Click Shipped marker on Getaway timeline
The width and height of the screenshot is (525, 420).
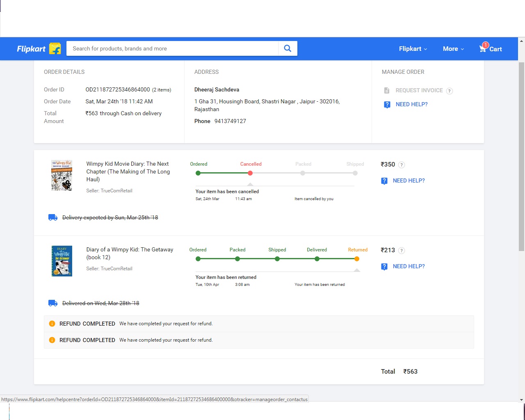click(277, 259)
